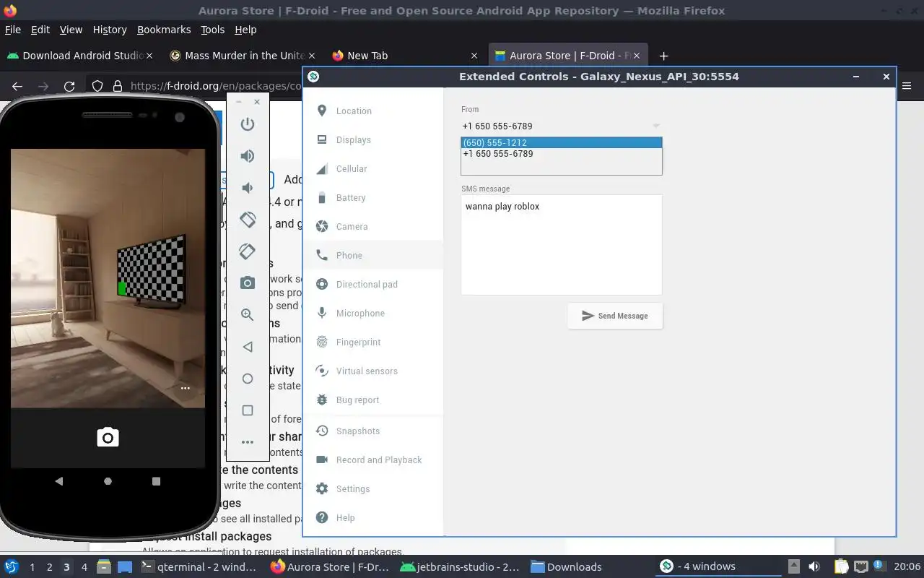Viewport: 924px width, 578px height.
Task: Open Virtual sensors page
Action: point(372,371)
